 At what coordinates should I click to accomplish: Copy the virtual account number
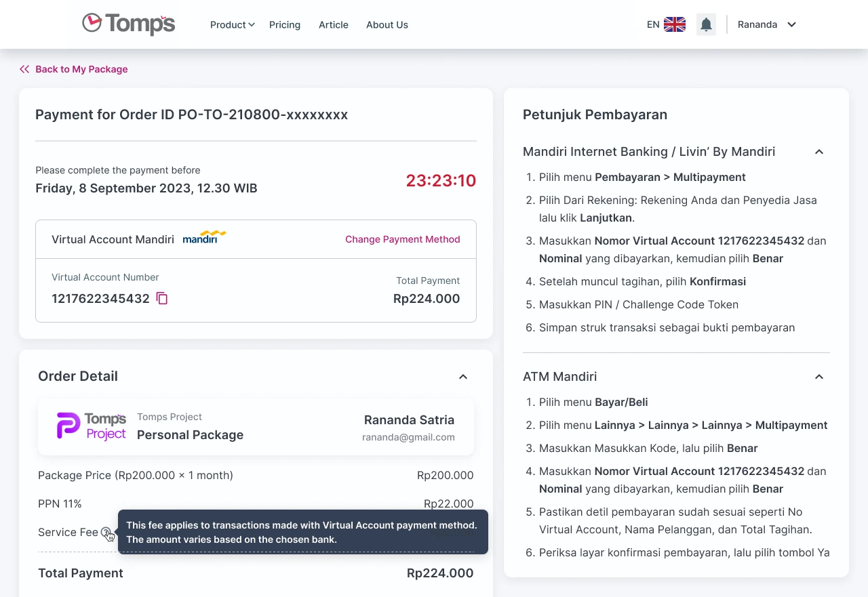pyautogui.click(x=162, y=298)
